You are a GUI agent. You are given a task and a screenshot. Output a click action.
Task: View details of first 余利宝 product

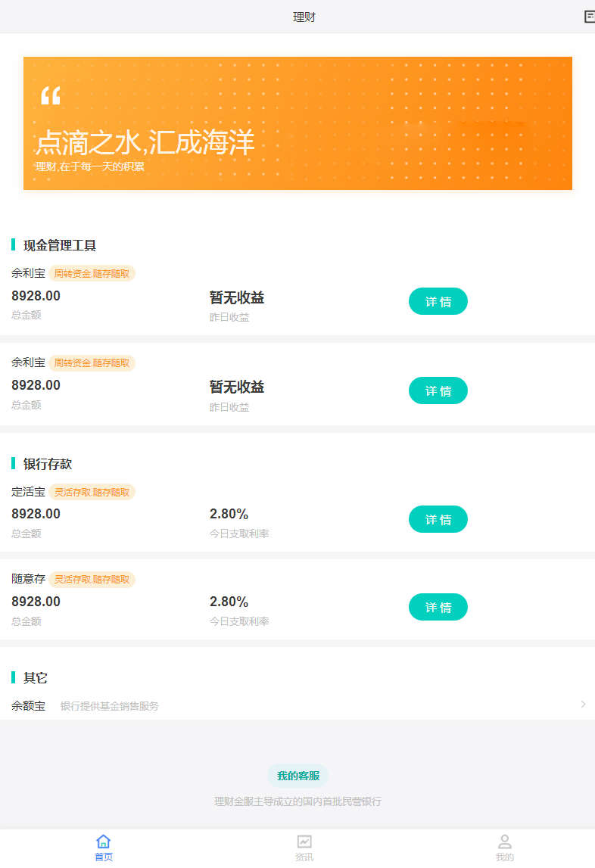tap(438, 301)
